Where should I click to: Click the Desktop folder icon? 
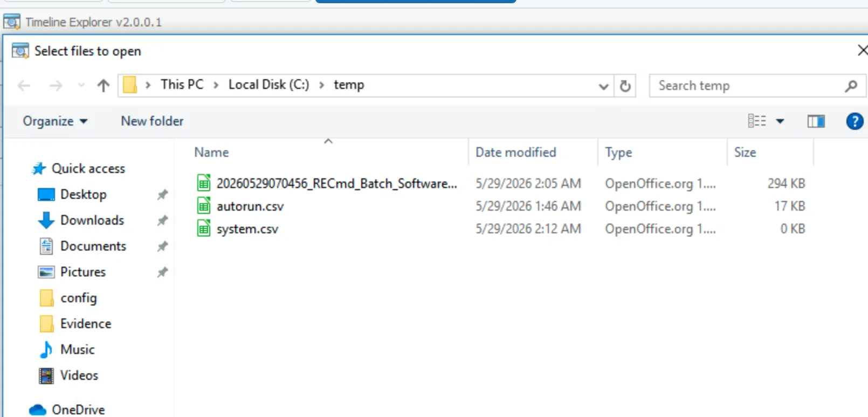46,194
